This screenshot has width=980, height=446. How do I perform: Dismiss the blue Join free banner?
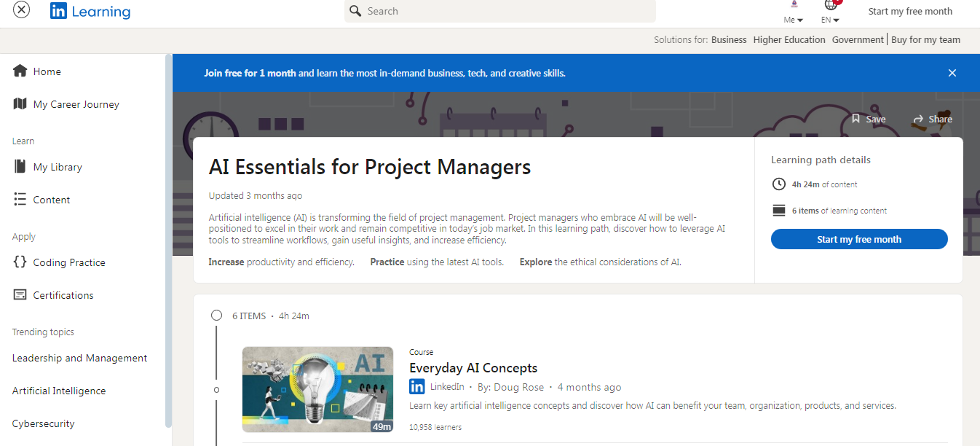952,73
